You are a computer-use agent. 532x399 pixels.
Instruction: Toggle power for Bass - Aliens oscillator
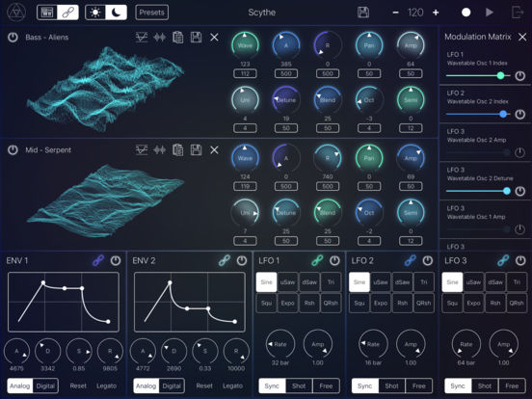coord(13,37)
